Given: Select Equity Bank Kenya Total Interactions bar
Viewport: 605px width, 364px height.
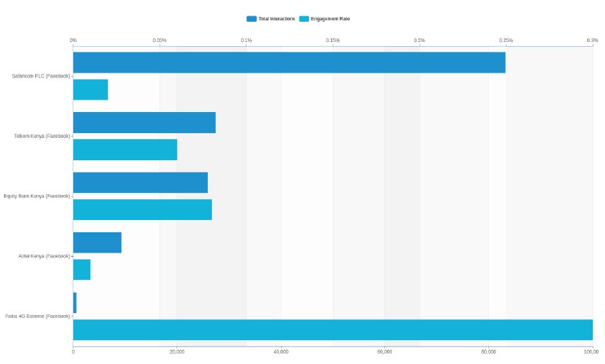Looking at the screenshot, I should tap(141, 183).
